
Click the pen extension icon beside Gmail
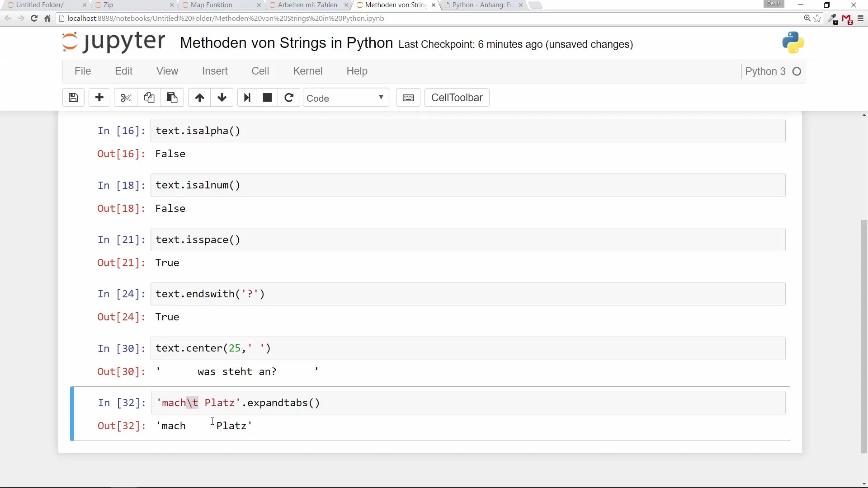coord(832,19)
